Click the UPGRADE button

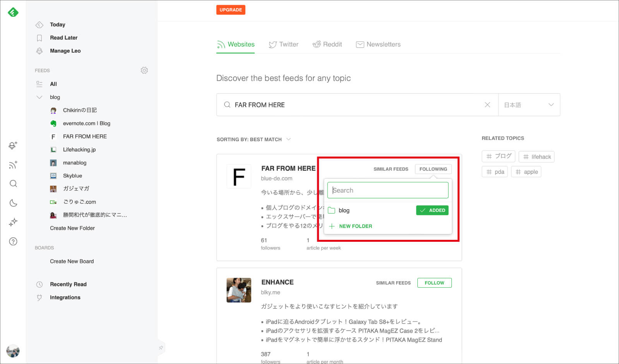[x=231, y=10]
